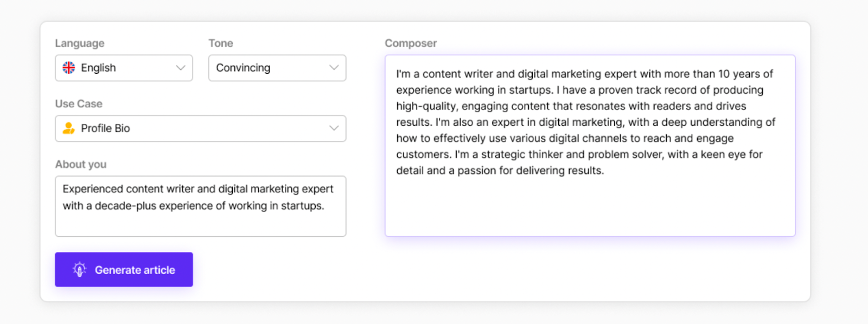Image resolution: width=868 pixels, height=324 pixels.
Task: Expand the Language dropdown chevron
Action: pyautogui.click(x=181, y=68)
